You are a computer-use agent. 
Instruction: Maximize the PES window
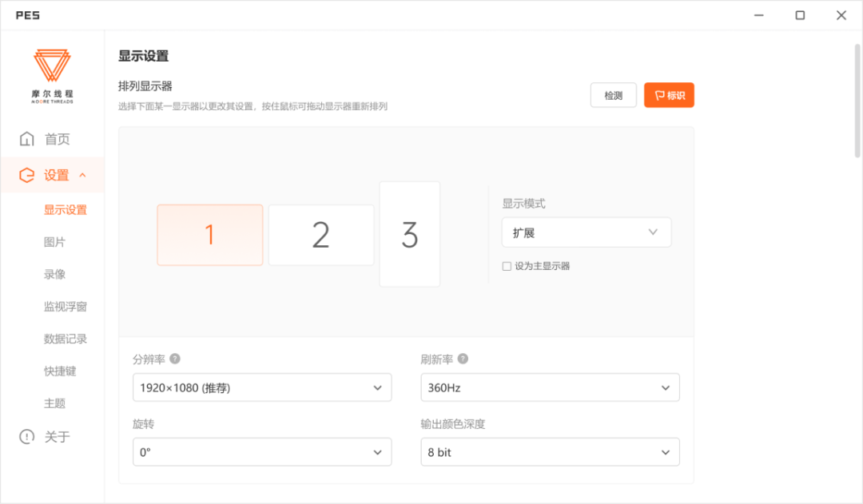[800, 15]
